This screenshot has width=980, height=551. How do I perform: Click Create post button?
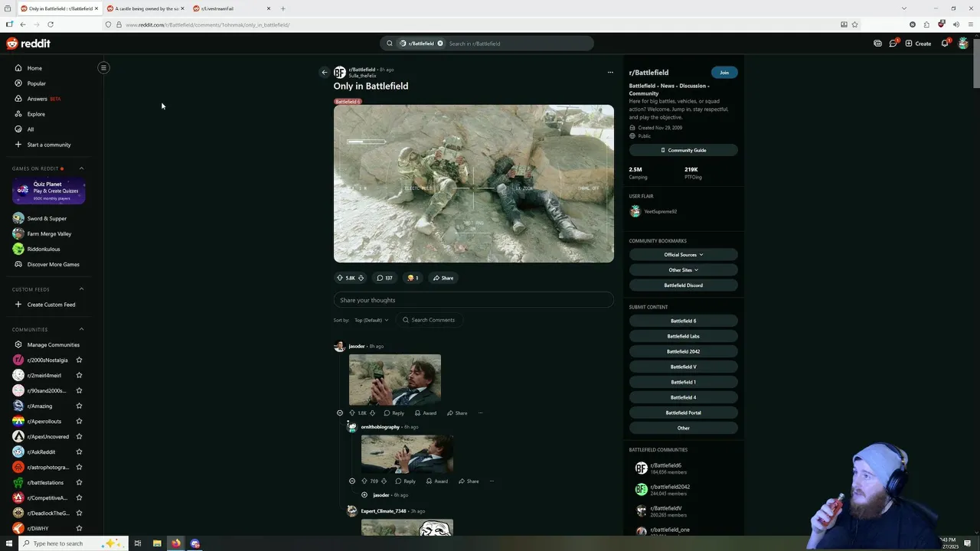pyautogui.click(x=918, y=44)
